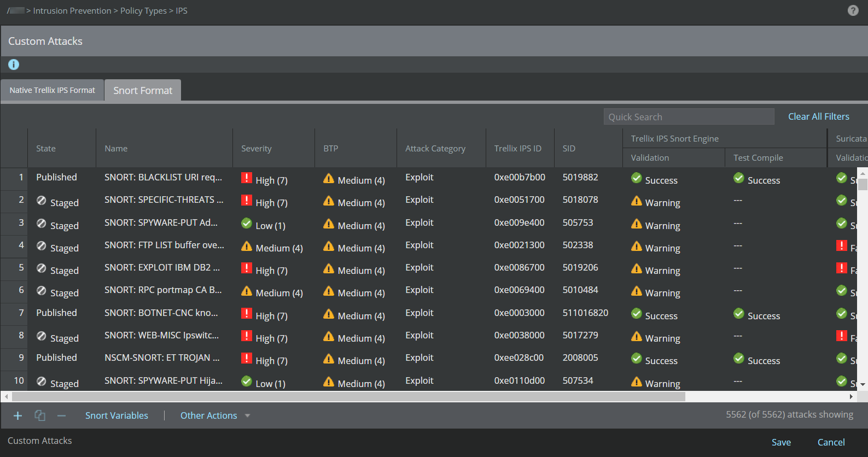The height and width of the screenshot is (457, 868).
Task: Click the validation Warning icon in row 4
Action: tap(636, 246)
